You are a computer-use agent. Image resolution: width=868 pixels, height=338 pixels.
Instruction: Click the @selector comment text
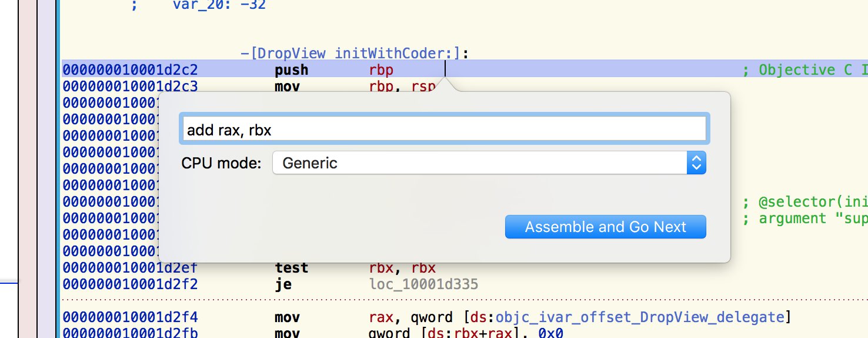pos(804,202)
